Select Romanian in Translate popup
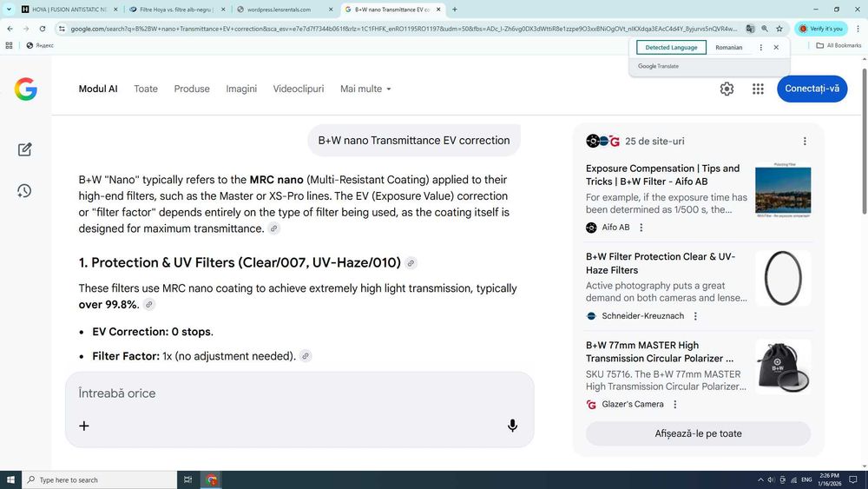This screenshot has height=489, width=868. click(x=728, y=48)
